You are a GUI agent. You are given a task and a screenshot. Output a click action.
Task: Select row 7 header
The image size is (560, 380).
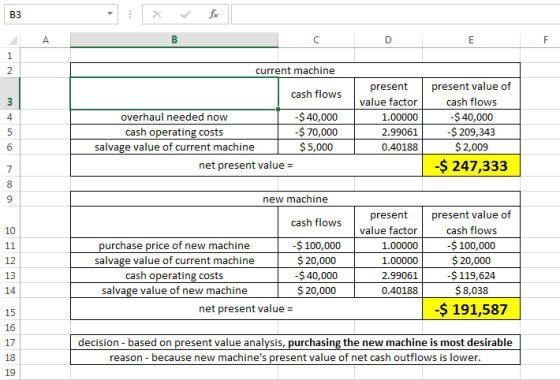10,165
